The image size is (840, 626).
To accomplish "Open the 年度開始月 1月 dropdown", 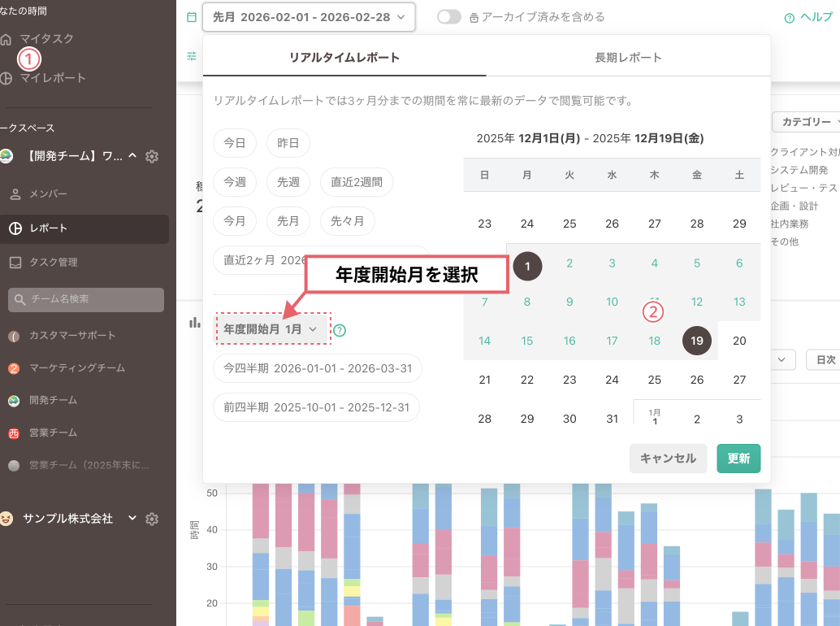I will (270, 329).
